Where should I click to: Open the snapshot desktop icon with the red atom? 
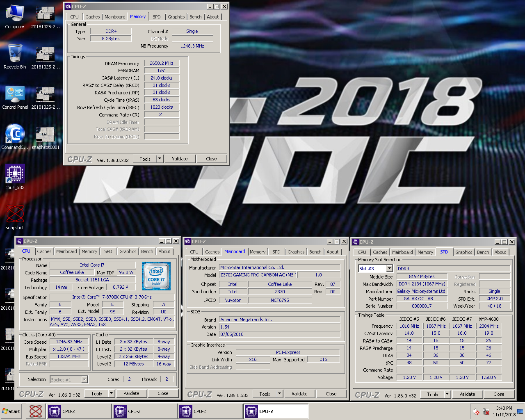point(15,217)
